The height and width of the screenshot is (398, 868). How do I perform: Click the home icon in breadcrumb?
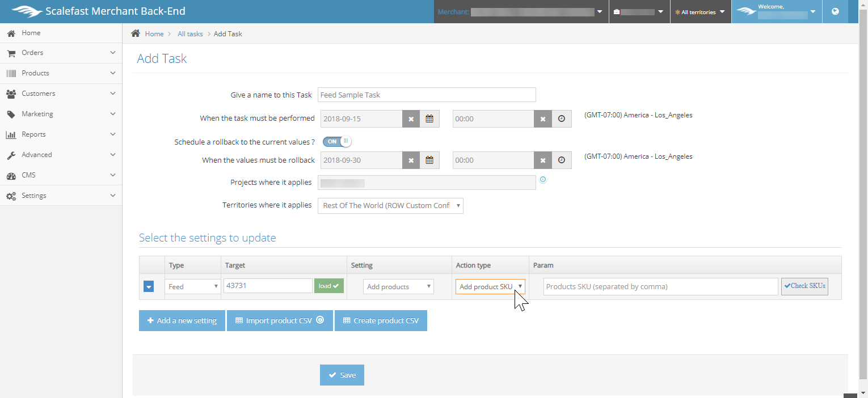[136, 33]
